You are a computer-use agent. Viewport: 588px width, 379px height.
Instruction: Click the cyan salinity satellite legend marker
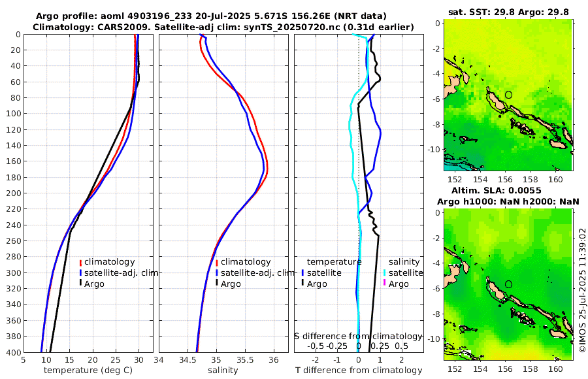(385, 273)
